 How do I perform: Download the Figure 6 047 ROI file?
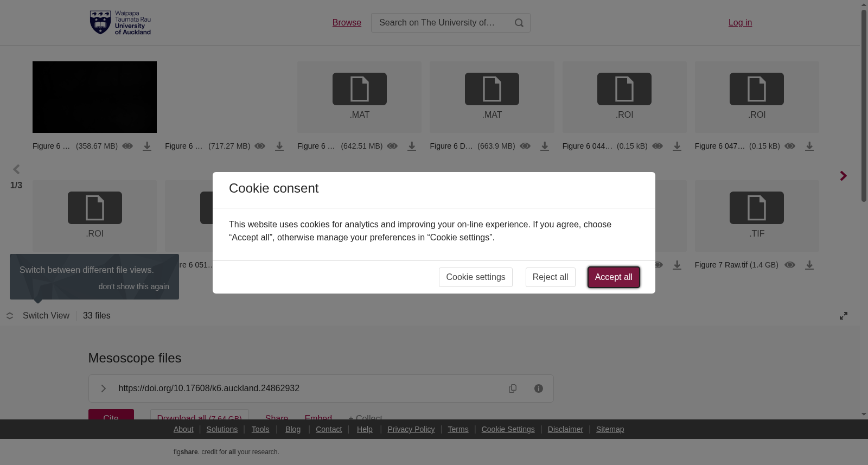pos(809,146)
